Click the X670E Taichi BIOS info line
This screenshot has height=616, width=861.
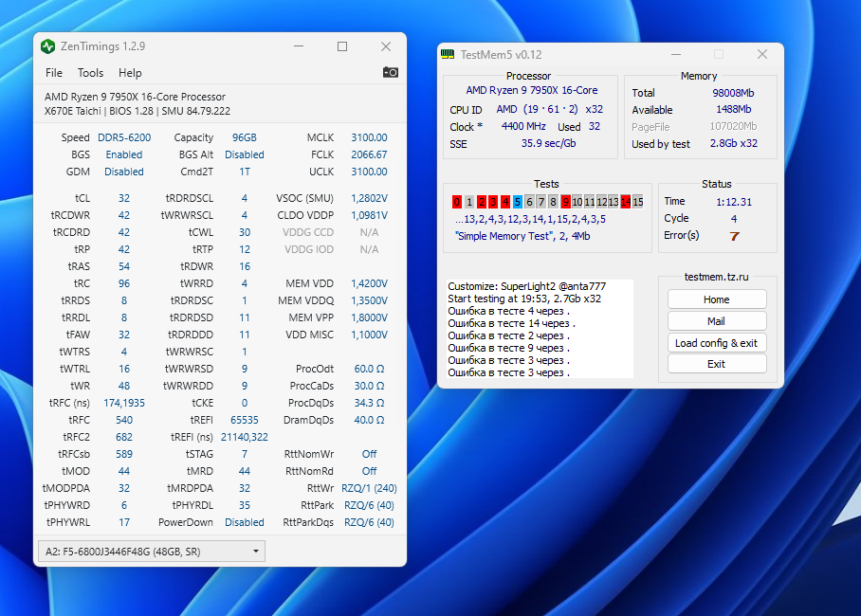137,111
